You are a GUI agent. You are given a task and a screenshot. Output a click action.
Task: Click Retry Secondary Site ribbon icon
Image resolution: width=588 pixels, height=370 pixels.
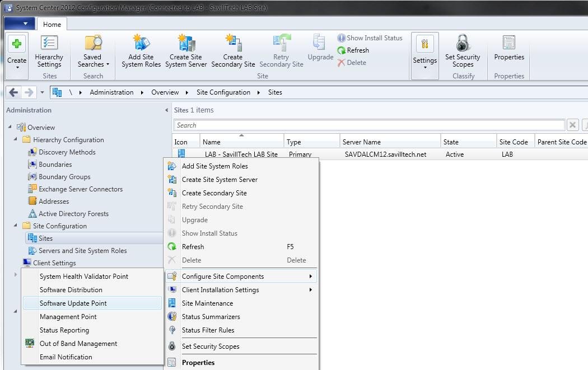(x=281, y=43)
